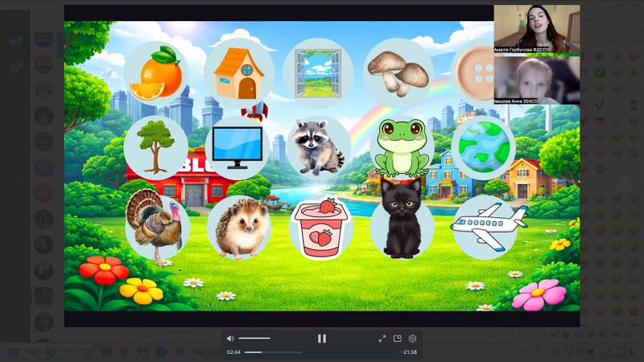The image size is (644, 362).
Task: Pause the video playback
Action: (322, 339)
